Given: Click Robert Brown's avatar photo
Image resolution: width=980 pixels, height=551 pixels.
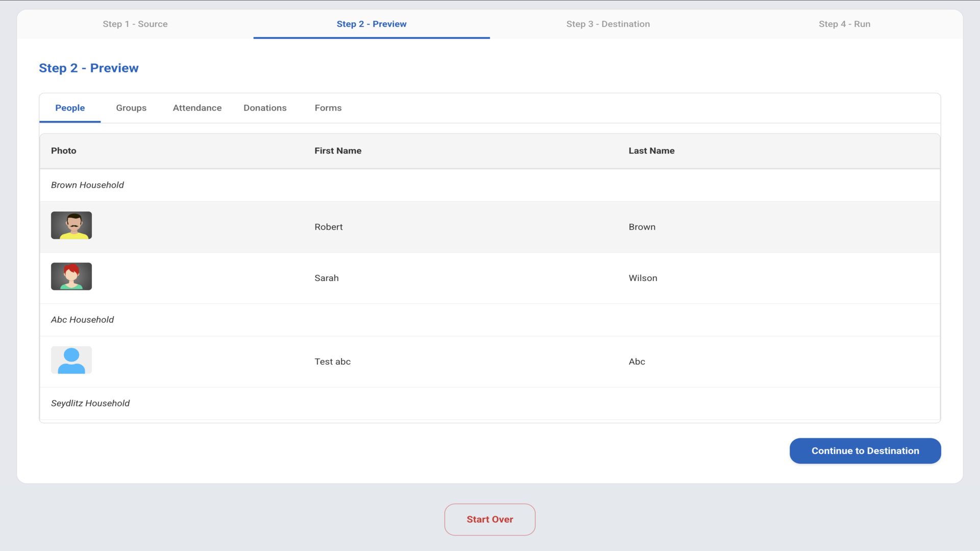Looking at the screenshot, I should [71, 226].
